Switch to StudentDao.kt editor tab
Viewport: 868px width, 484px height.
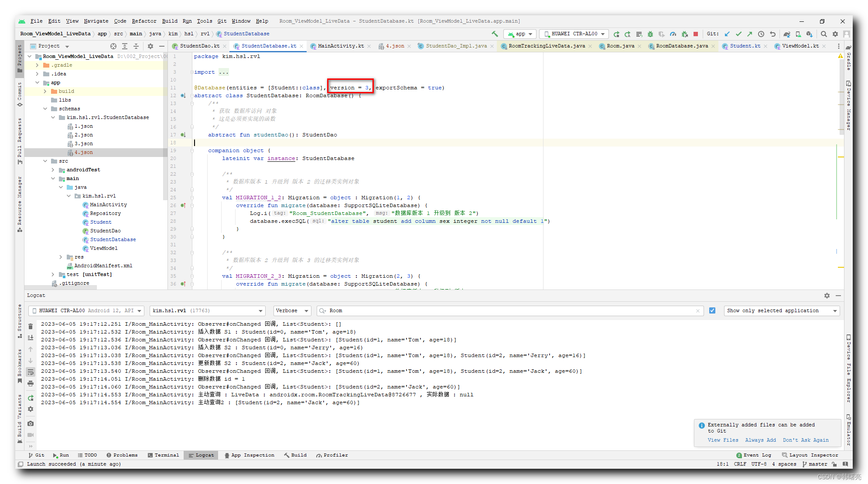click(x=199, y=46)
